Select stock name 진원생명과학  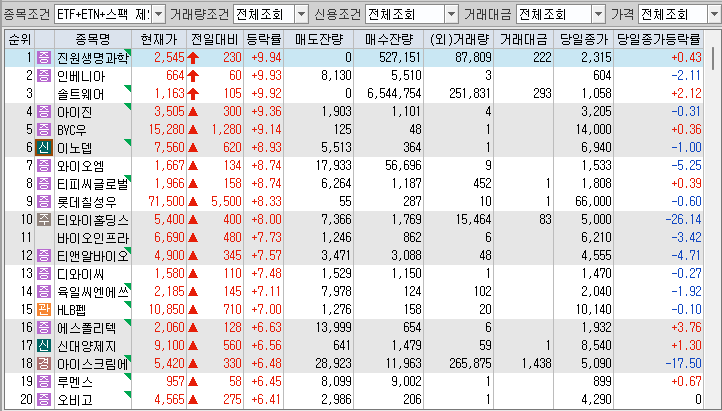93,58
